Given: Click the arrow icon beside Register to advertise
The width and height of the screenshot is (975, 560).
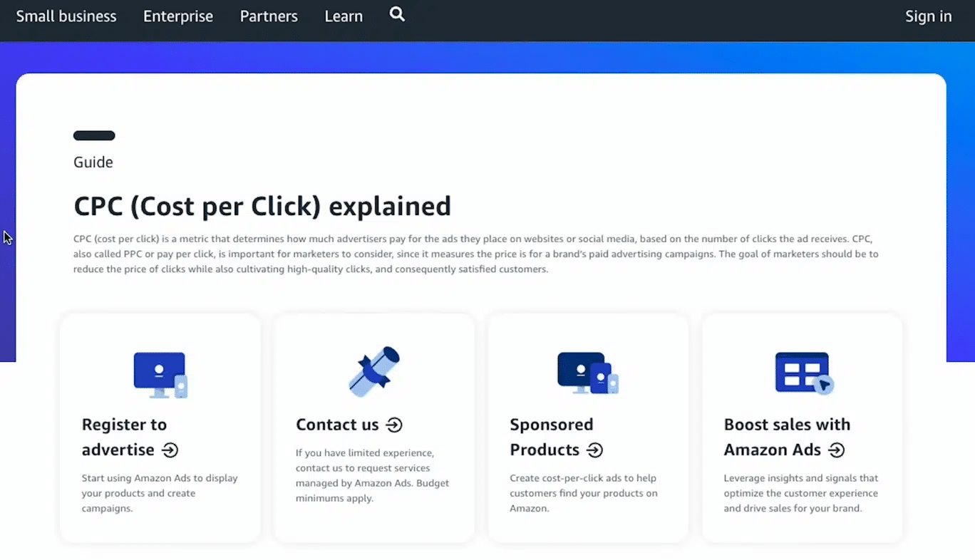Looking at the screenshot, I should point(170,450).
